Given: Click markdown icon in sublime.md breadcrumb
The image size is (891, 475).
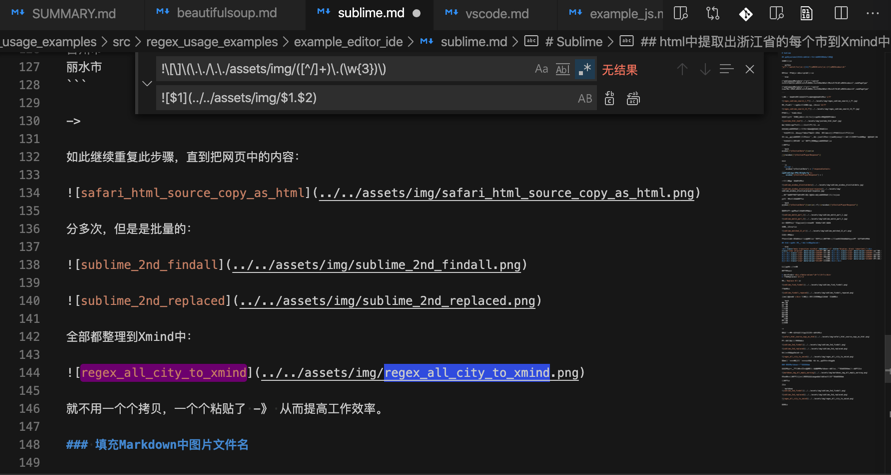Looking at the screenshot, I should point(427,42).
